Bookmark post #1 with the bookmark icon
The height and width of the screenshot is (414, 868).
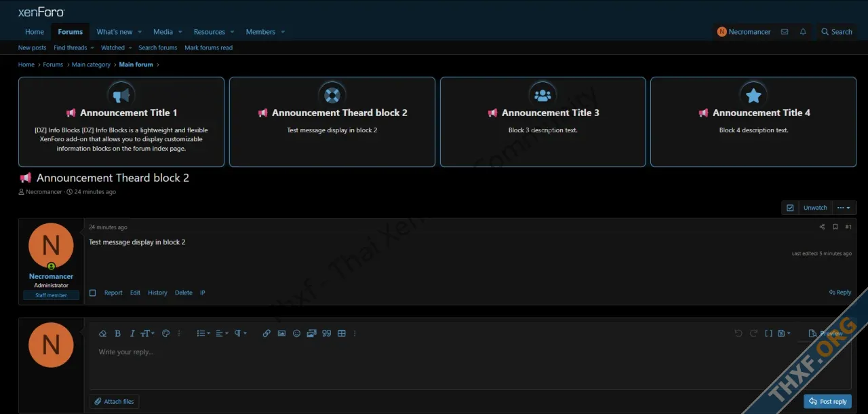(x=835, y=227)
